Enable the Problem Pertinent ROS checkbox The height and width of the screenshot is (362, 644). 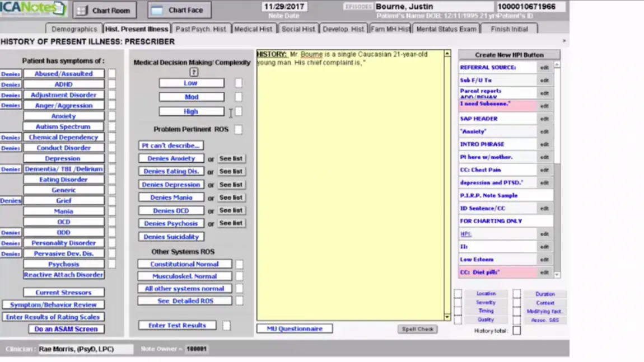tap(239, 129)
